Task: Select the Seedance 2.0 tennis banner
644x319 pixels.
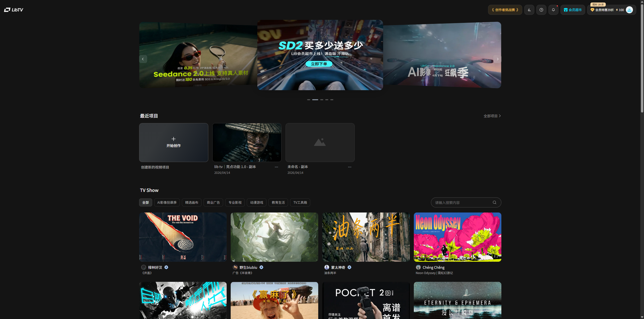Action: (x=198, y=55)
